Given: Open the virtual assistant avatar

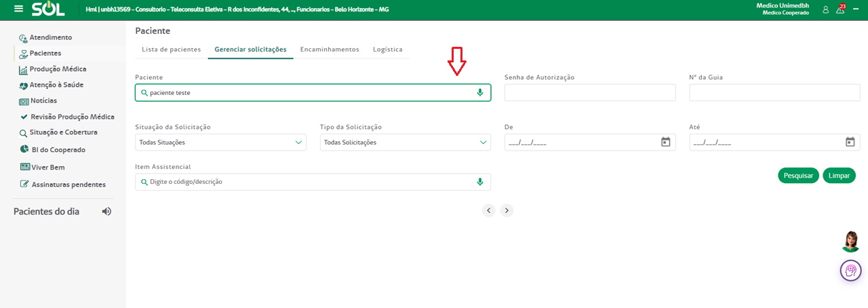Looking at the screenshot, I should click(851, 242).
